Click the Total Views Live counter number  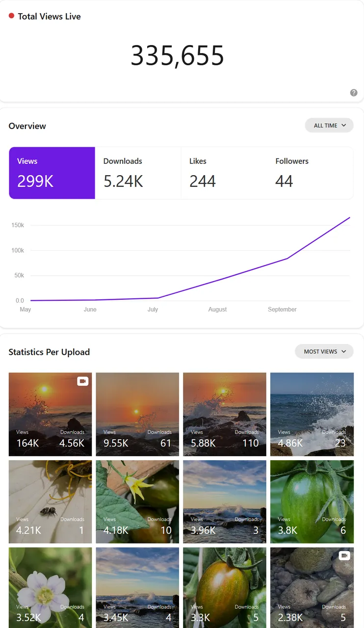tap(177, 55)
